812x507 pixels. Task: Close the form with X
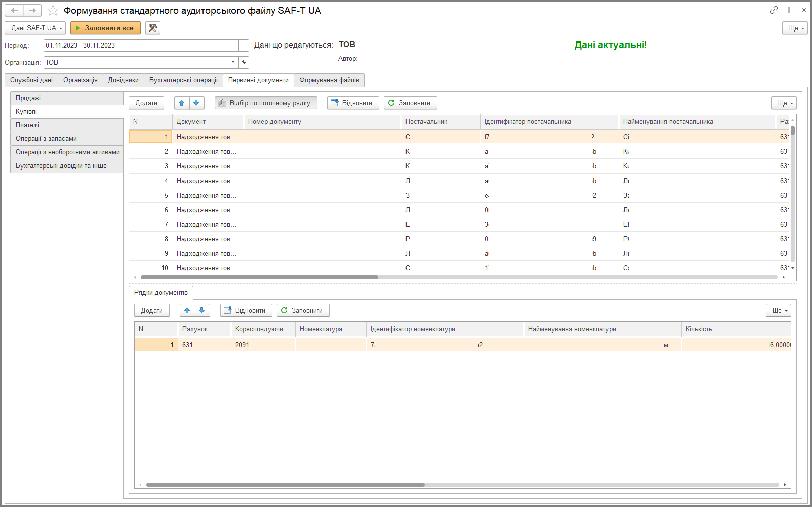[x=804, y=10]
